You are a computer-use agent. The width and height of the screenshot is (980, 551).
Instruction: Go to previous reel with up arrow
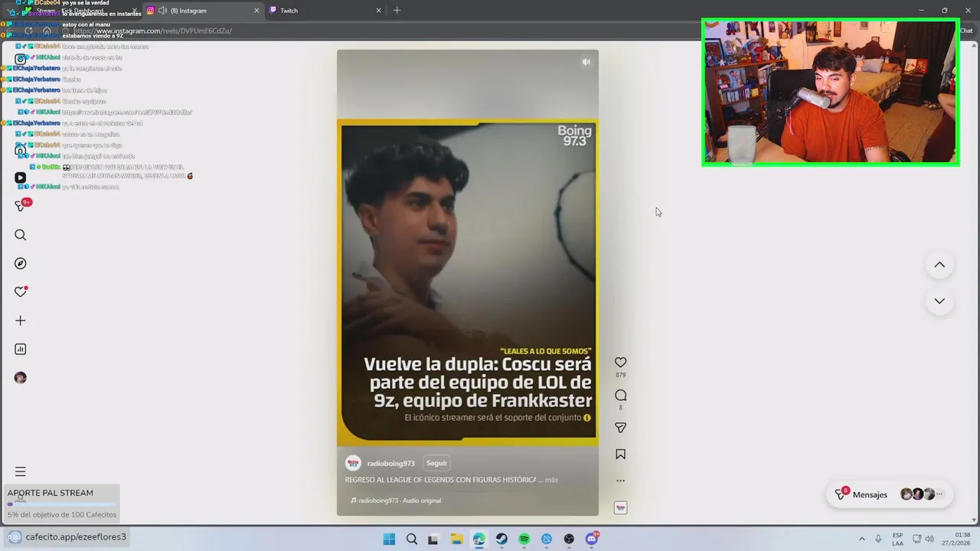tap(939, 265)
